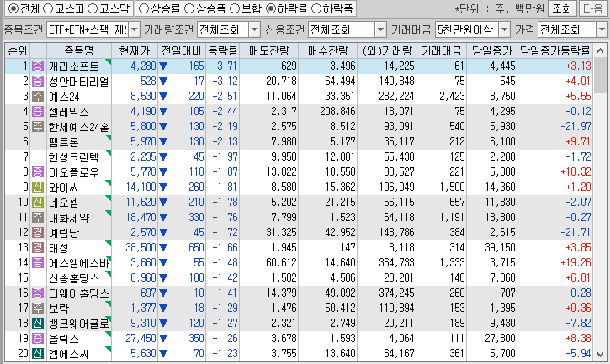The height and width of the screenshot is (364, 610).
Task: Click the down arrow in 예스24 row
Action: click(163, 97)
